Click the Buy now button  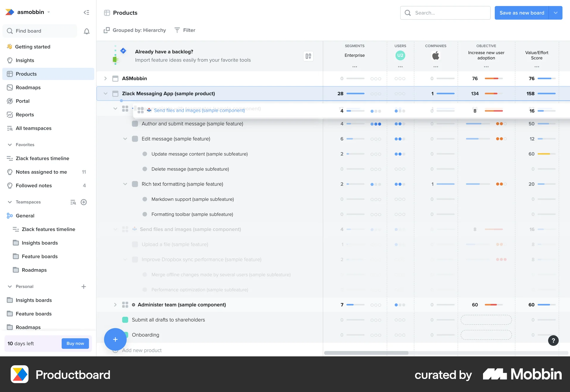[75, 343]
